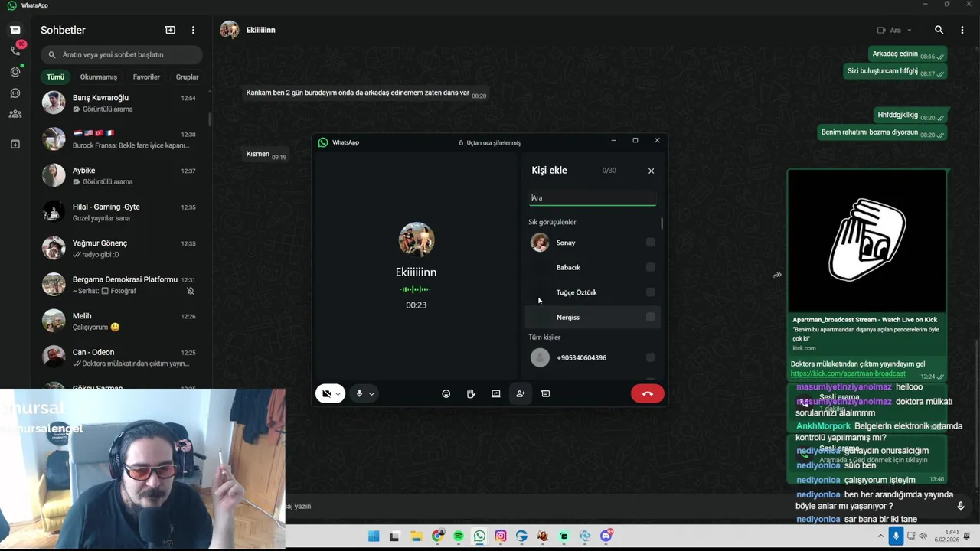
Task: Tick Tuğçe Öztürk's checkbox
Action: point(650,292)
